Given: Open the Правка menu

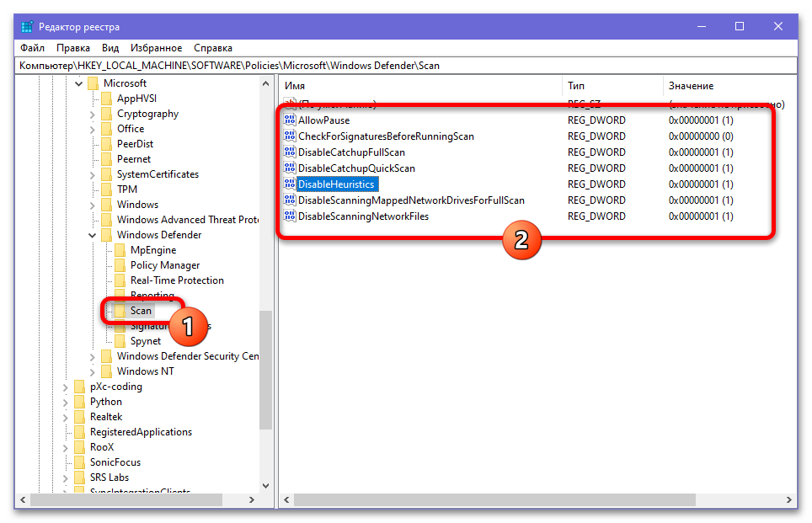Looking at the screenshot, I should point(73,48).
